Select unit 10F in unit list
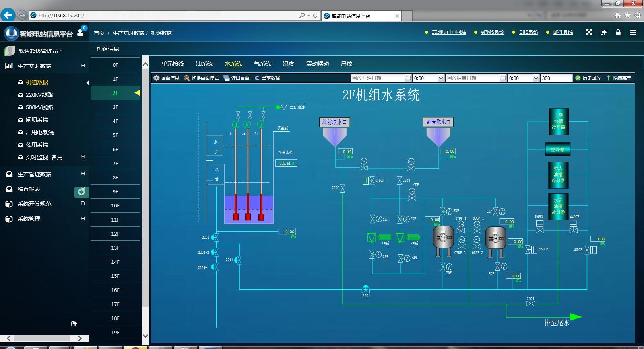The height and width of the screenshot is (349, 644). click(115, 205)
